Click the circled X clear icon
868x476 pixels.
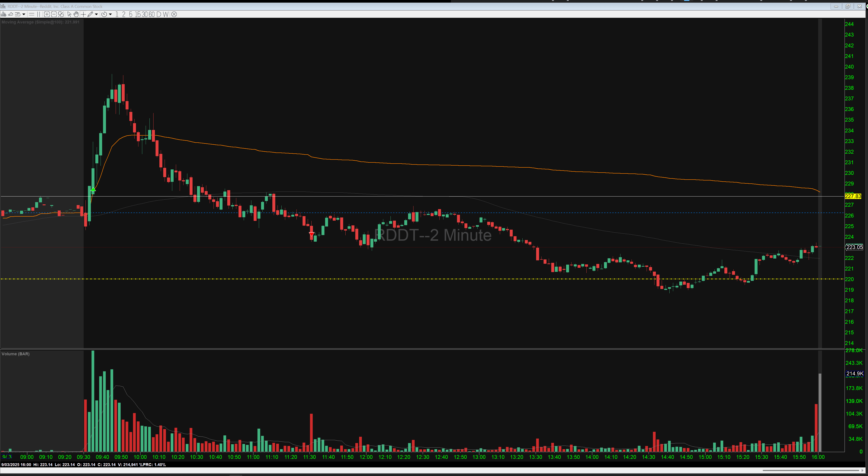tap(174, 14)
